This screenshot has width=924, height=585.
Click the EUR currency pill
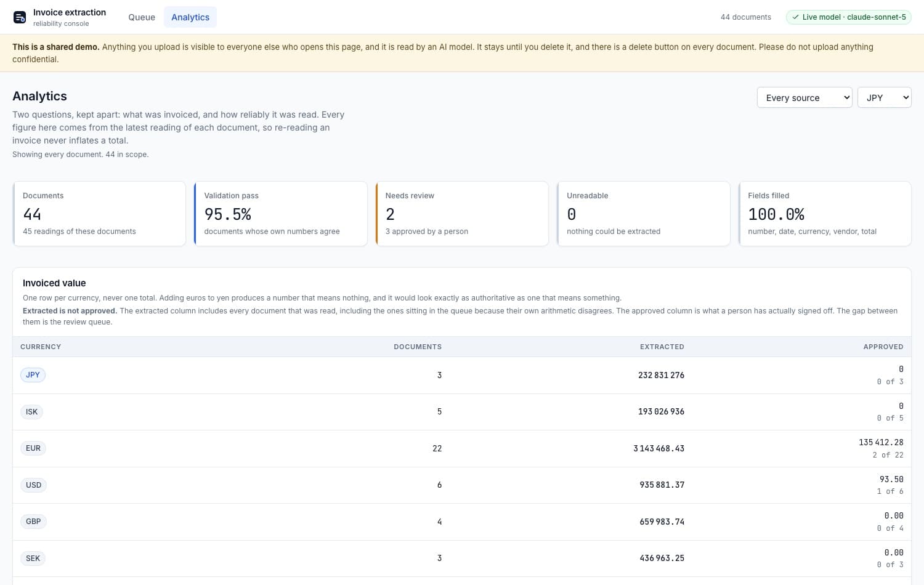[x=33, y=448]
